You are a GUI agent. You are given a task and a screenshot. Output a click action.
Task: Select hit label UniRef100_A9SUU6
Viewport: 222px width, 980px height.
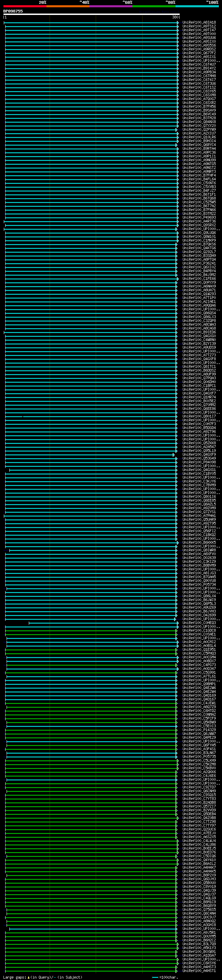point(199,38)
